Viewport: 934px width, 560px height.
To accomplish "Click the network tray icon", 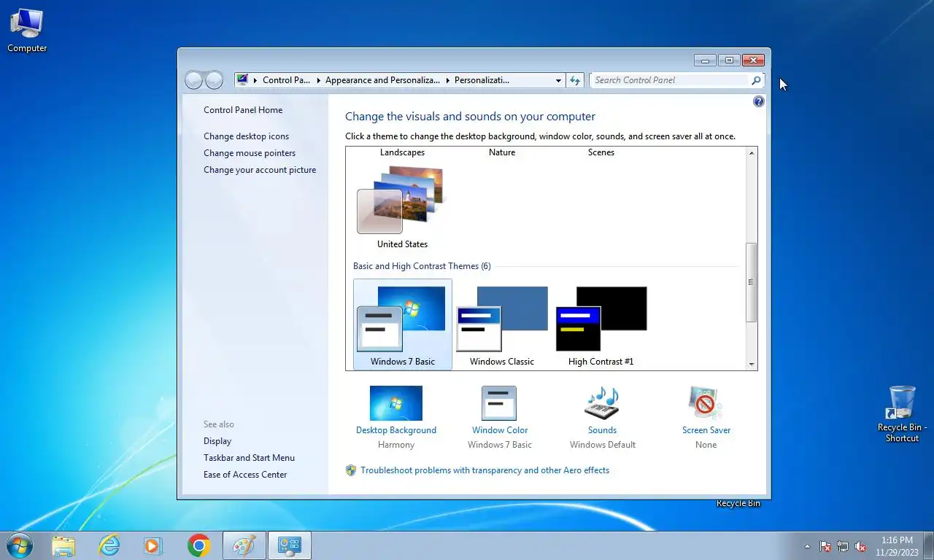I will pos(843,546).
